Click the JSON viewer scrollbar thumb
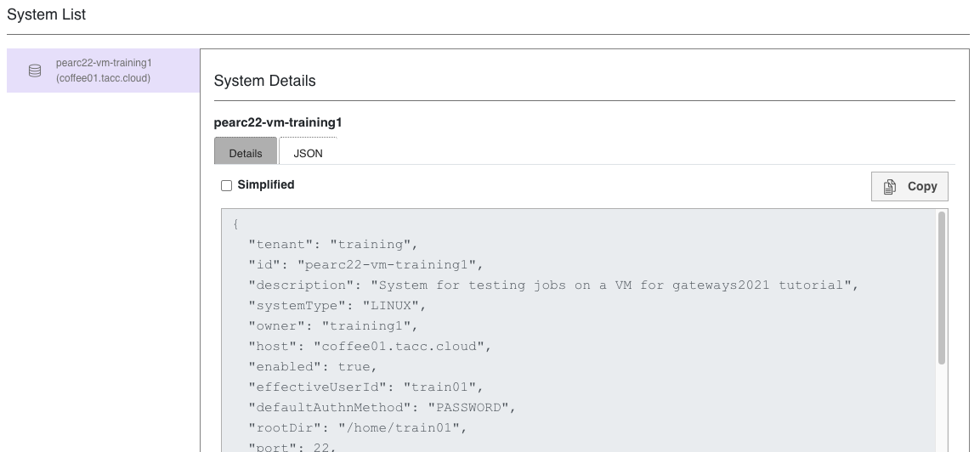This screenshot has width=980, height=452. [941, 288]
